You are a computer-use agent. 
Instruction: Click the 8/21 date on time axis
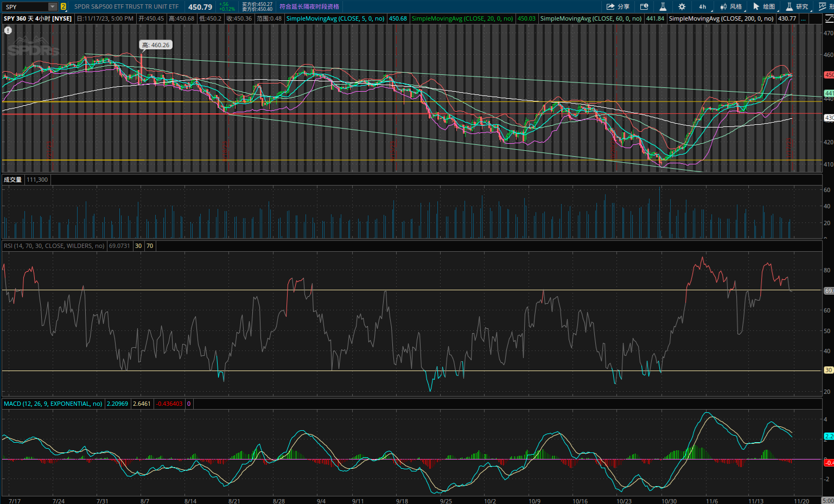point(234,501)
